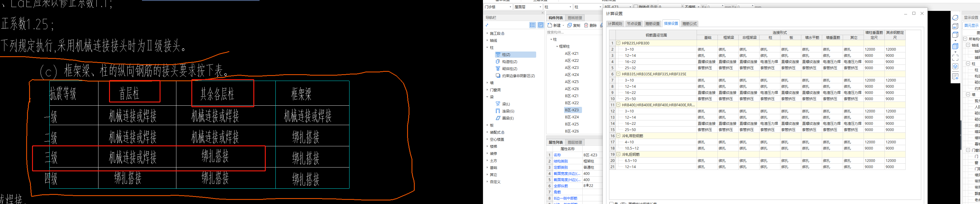The height and width of the screenshot is (204, 980).
Task: Expand 施工段 in navigation tree
Action: 487,34
